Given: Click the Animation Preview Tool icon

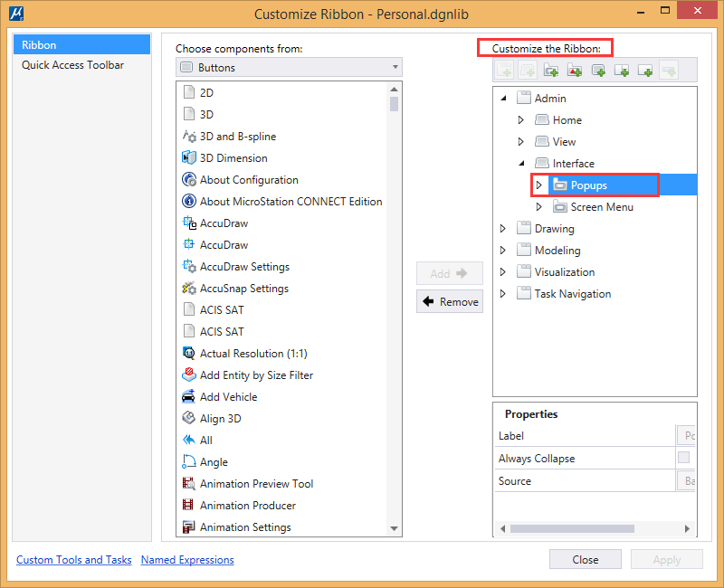Looking at the screenshot, I should (189, 483).
